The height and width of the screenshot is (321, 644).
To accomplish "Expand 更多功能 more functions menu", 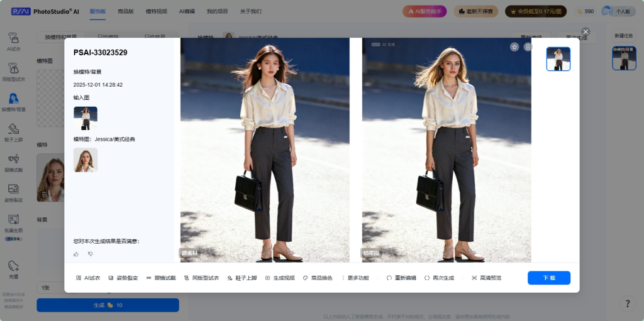I will pos(355,278).
